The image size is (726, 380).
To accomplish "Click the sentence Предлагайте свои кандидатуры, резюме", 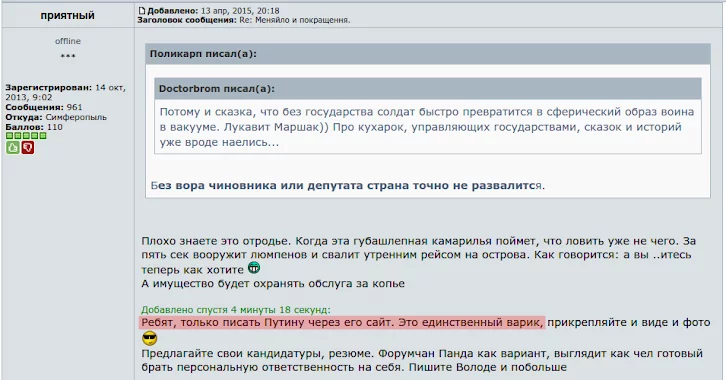I will click(257, 354).
